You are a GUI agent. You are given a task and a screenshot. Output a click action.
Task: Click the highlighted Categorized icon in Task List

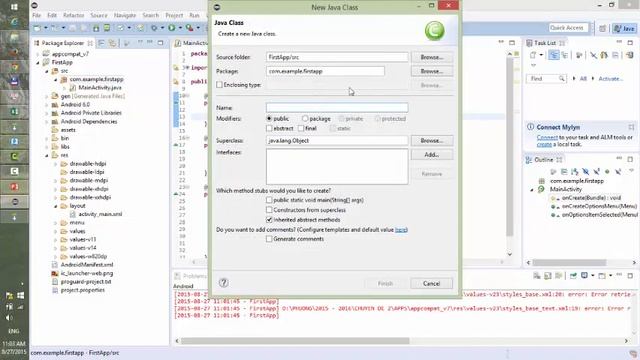[x=554, y=55]
